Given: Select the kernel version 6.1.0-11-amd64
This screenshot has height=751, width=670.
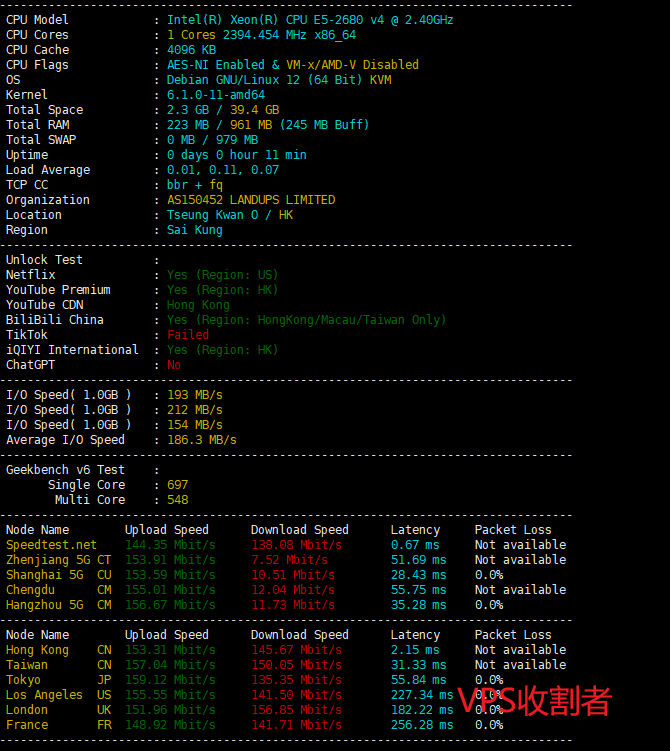Looking at the screenshot, I should click(216, 95).
